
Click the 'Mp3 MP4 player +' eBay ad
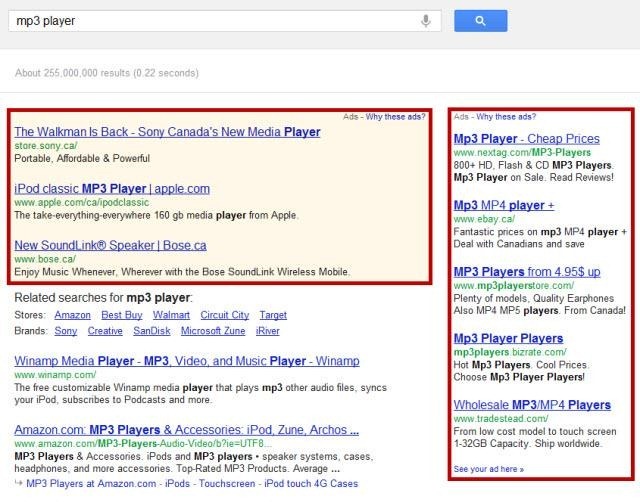pos(504,205)
